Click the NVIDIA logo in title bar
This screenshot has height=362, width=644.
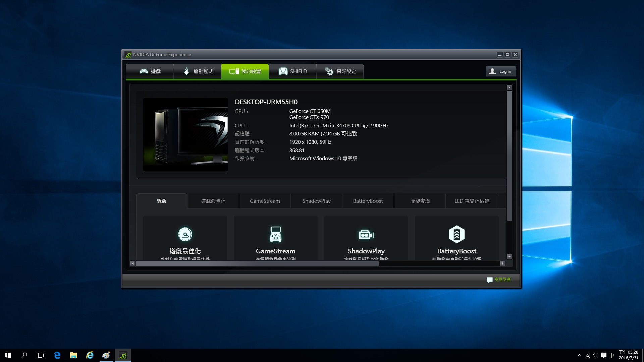pyautogui.click(x=128, y=55)
